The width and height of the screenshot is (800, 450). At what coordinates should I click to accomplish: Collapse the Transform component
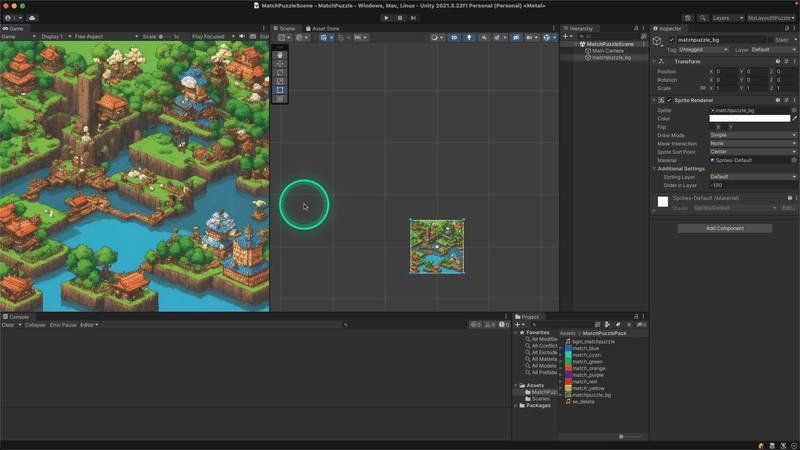[654, 62]
